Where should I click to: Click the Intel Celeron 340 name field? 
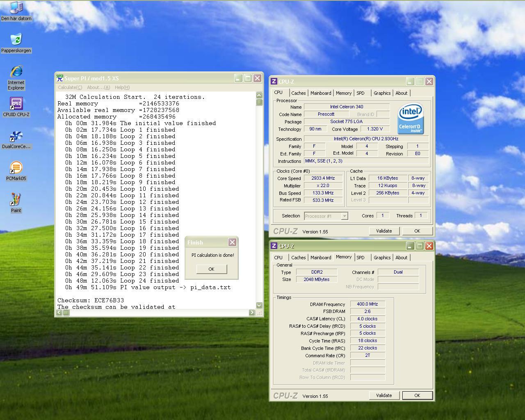[x=347, y=107]
